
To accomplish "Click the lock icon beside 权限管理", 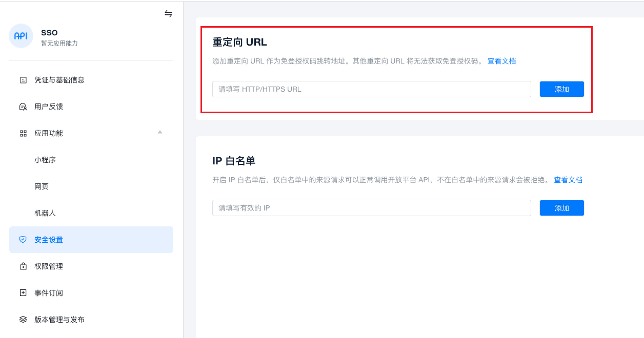I will click(x=23, y=266).
